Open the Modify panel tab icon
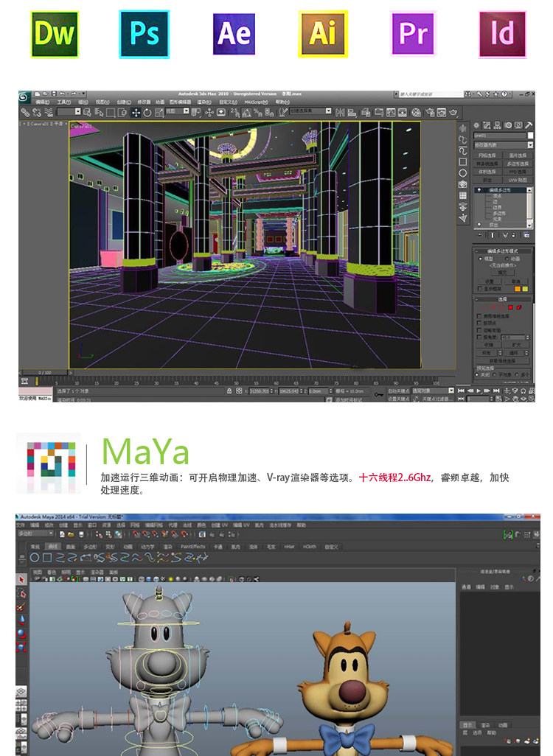Viewport: 553px width, 756px height. [487, 125]
